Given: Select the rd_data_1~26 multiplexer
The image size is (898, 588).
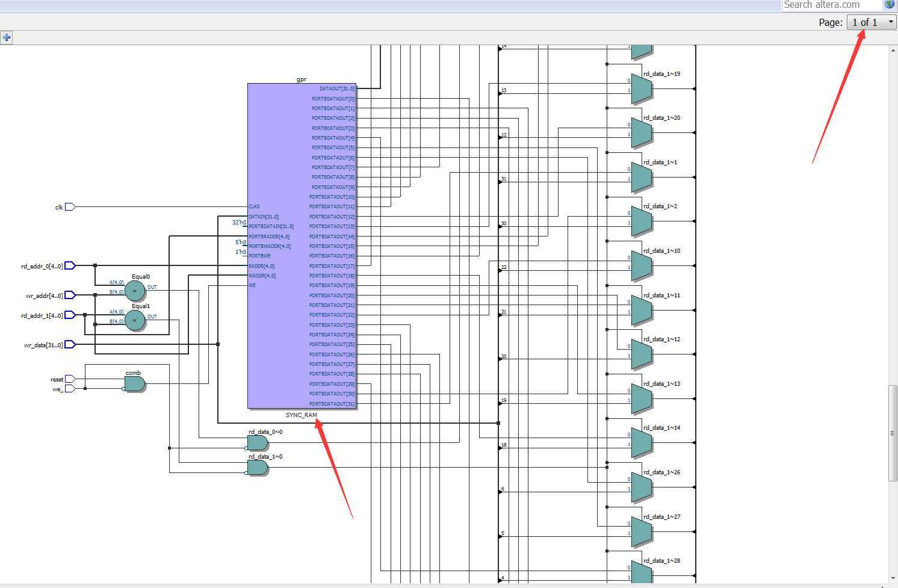Looking at the screenshot, I should click(x=642, y=487).
